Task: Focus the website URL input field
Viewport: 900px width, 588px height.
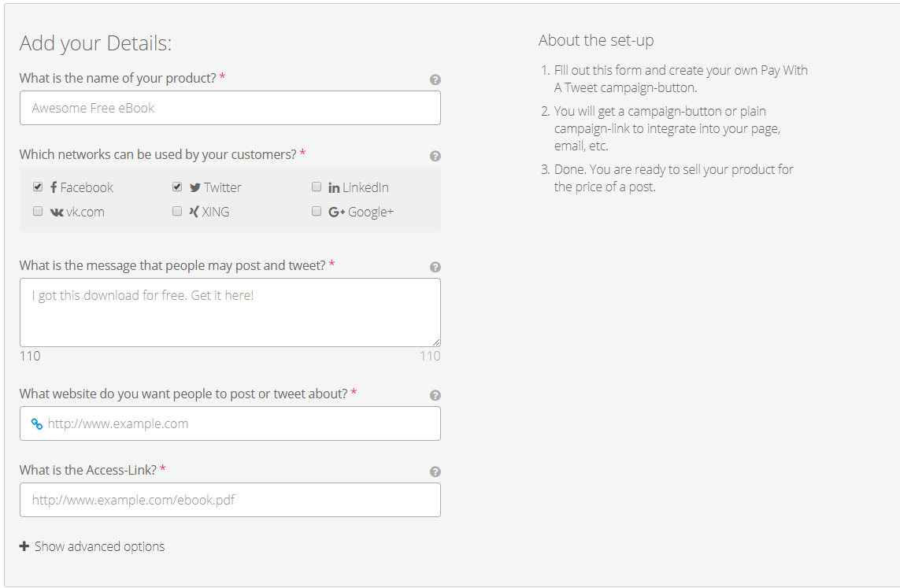Action: point(240,423)
